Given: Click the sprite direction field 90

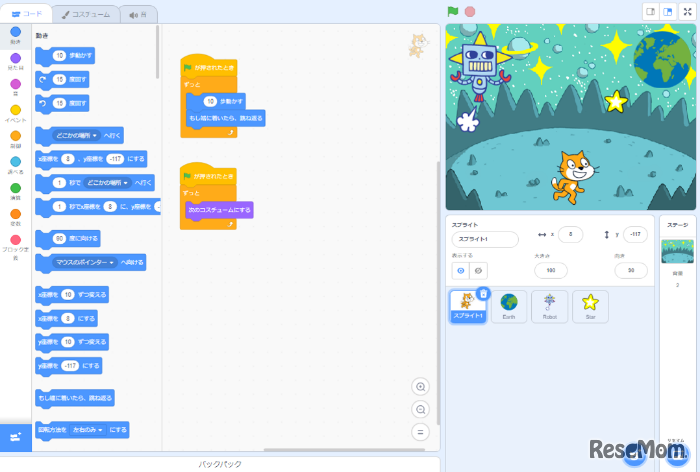Looking at the screenshot, I should (631, 270).
